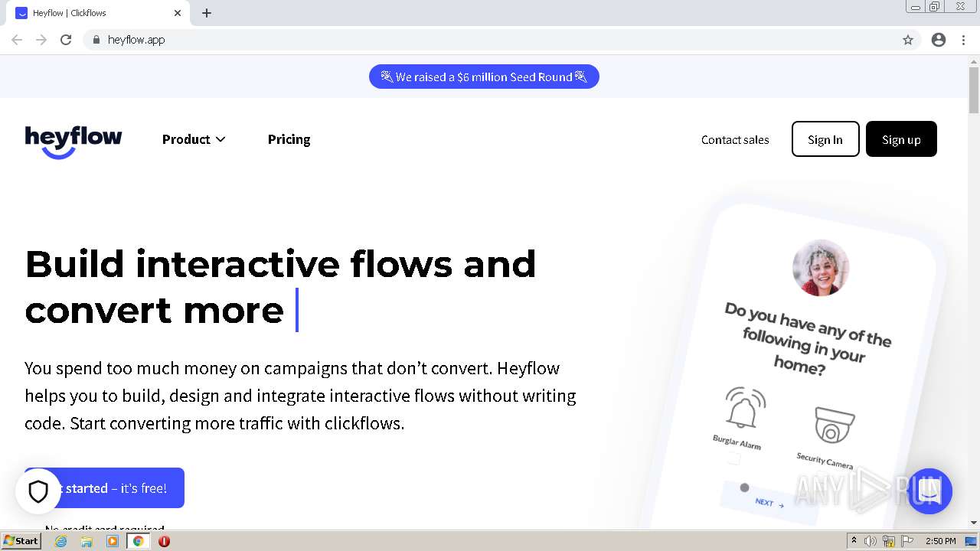Open the seed round announcement banner
The height and width of the screenshot is (551, 980).
[x=484, y=77]
